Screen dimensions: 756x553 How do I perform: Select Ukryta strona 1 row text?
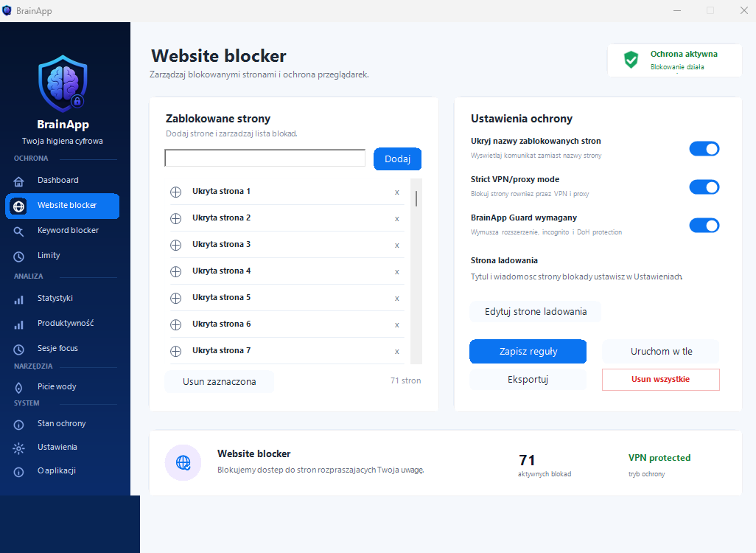pos(221,191)
